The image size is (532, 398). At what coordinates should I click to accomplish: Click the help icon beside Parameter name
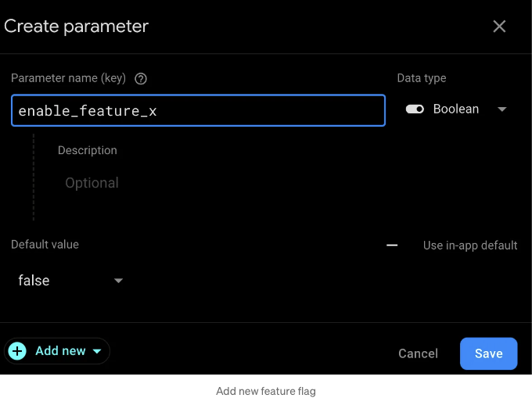tap(141, 79)
